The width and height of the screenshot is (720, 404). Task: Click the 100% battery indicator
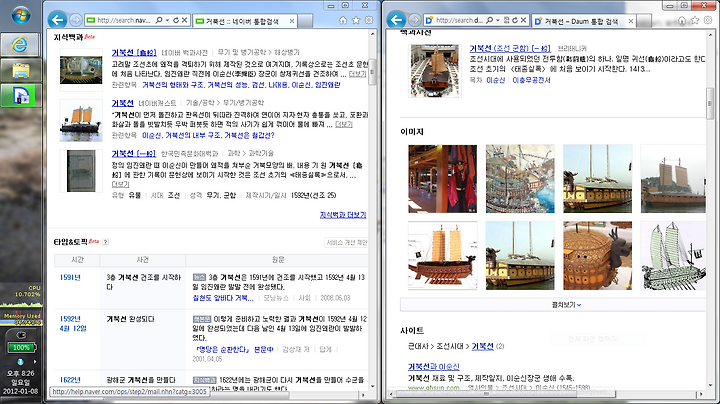coord(21,348)
